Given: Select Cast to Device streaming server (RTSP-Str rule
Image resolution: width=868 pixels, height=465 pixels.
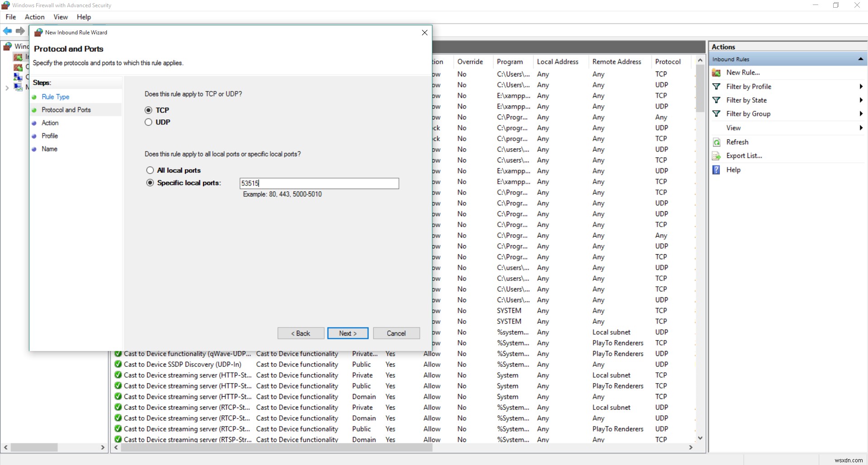Looking at the screenshot, I should [187, 439].
